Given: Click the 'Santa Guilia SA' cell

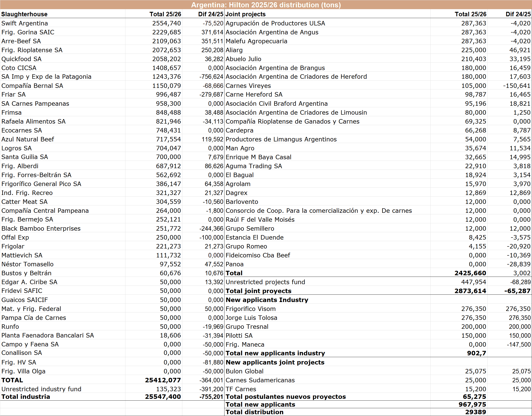Looking at the screenshot, I should tap(25, 157).
